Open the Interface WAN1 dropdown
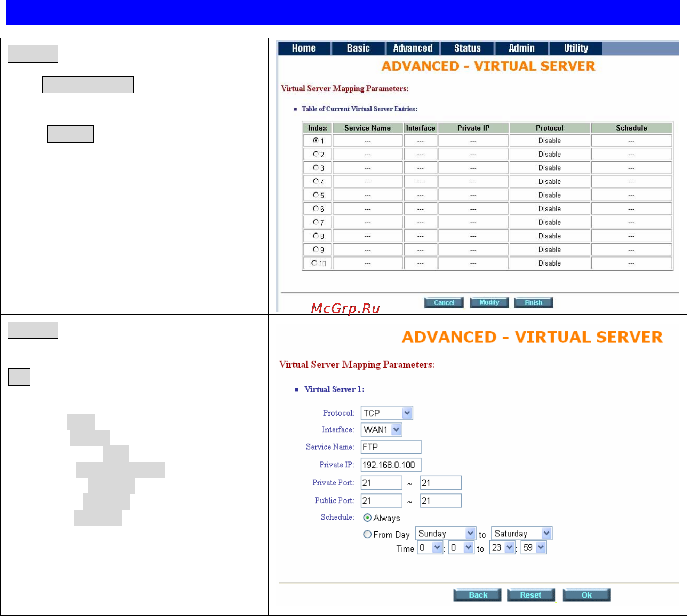Screen dimensions: 687x616 (381, 429)
